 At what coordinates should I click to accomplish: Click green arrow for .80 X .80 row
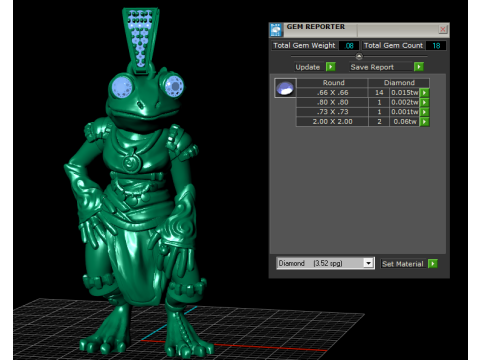coord(424,102)
